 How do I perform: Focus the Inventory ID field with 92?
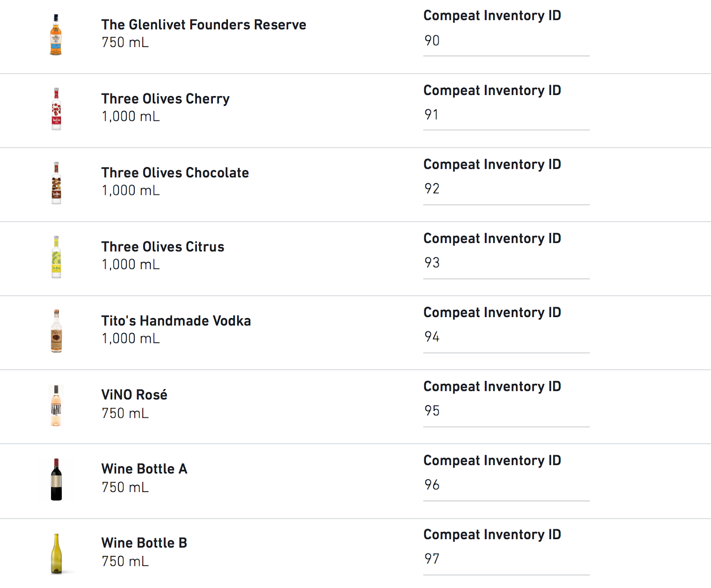pyautogui.click(x=506, y=189)
